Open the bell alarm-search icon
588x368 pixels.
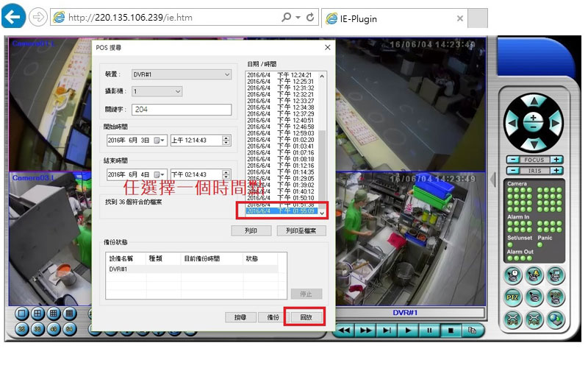(x=534, y=275)
